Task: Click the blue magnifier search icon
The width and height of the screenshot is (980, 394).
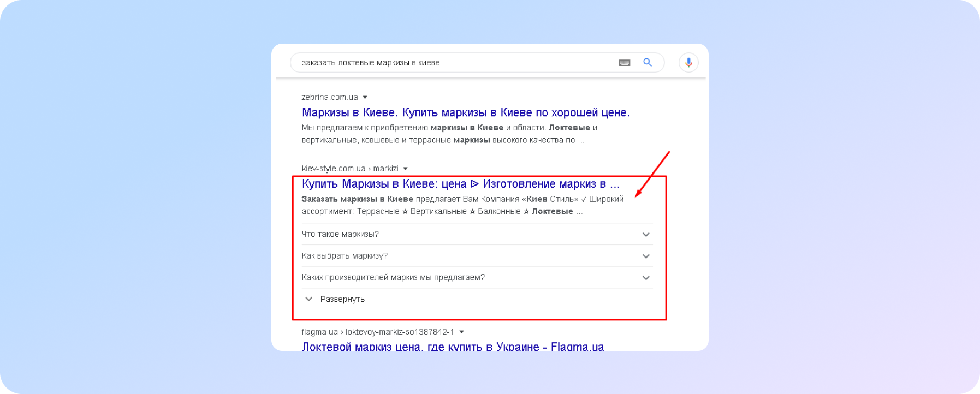Action: click(648, 62)
